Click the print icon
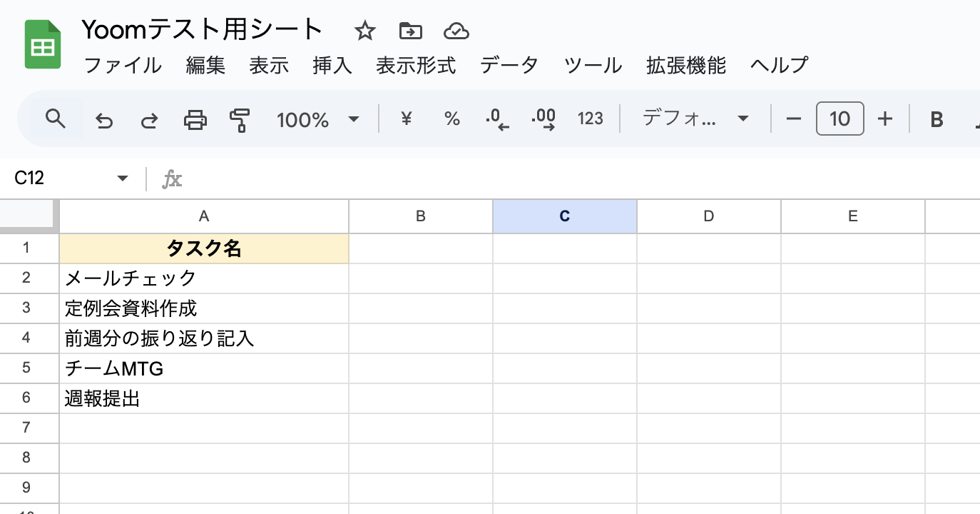Viewport: 980px width, 514px height. (195, 119)
